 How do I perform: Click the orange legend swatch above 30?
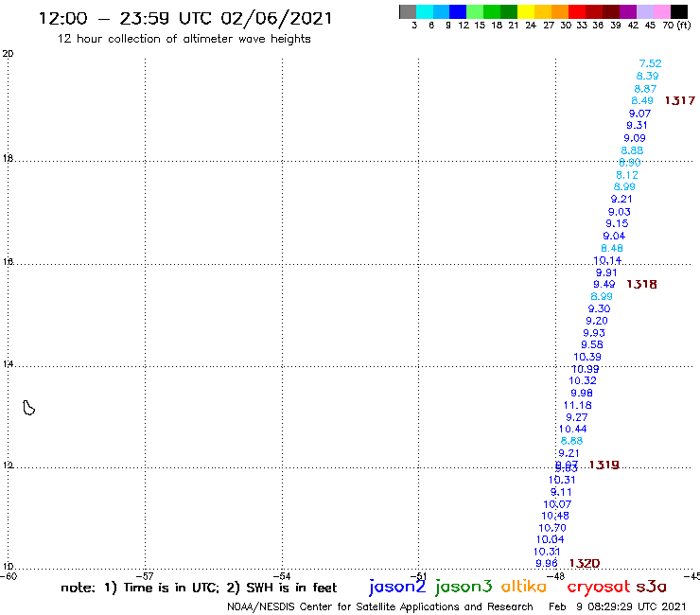pyautogui.click(x=560, y=11)
